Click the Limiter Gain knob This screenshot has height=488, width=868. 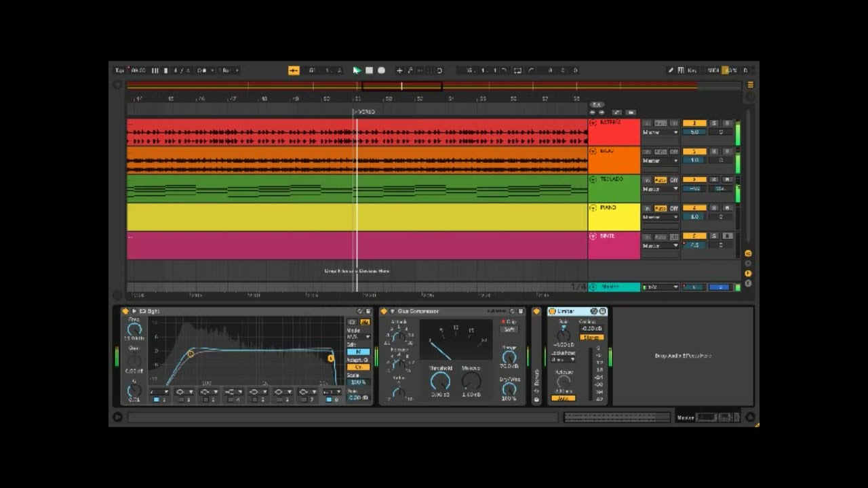(x=563, y=334)
